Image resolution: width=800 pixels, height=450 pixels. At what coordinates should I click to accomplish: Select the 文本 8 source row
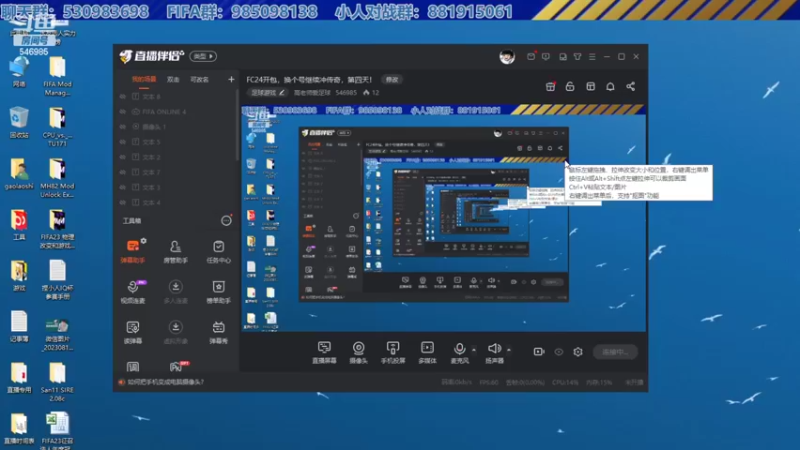click(177, 96)
